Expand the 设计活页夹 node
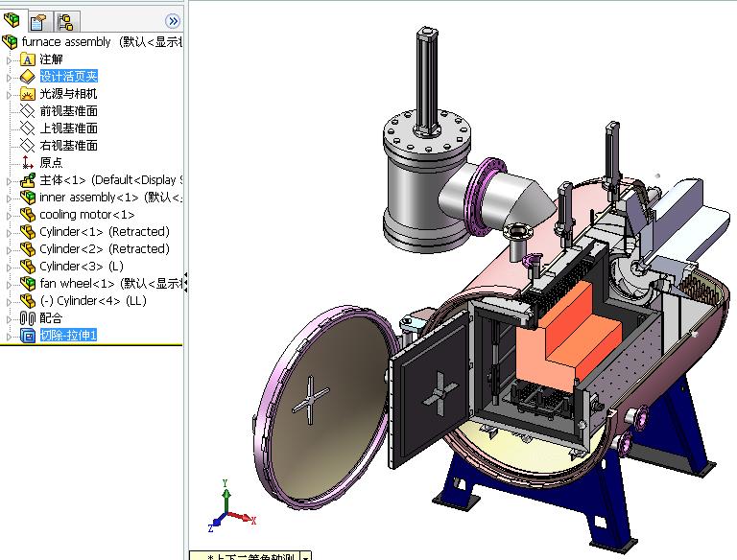This screenshot has height=560, width=737. (x=9, y=78)
